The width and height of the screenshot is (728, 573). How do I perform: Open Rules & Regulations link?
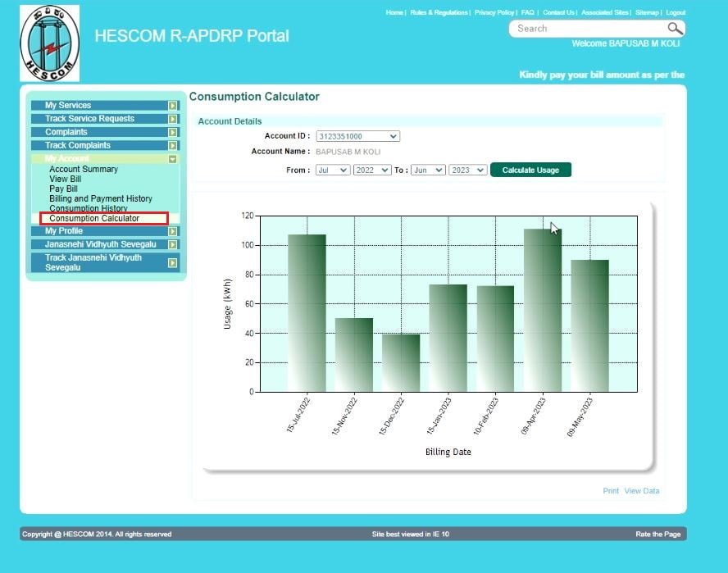pos(439,12)
